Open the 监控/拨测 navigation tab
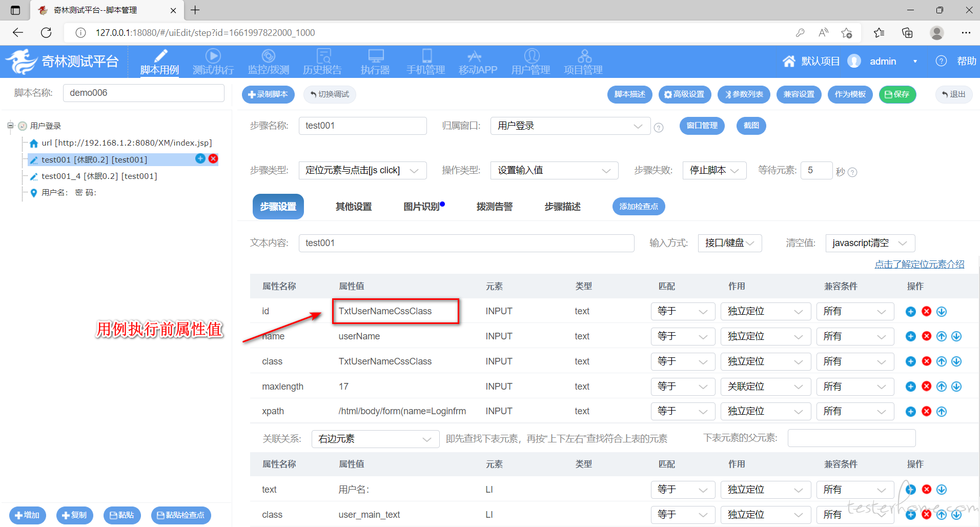Image resolution: width=980 pixels, height=527 pixels. pyautogui.click(x=269, y=62)
